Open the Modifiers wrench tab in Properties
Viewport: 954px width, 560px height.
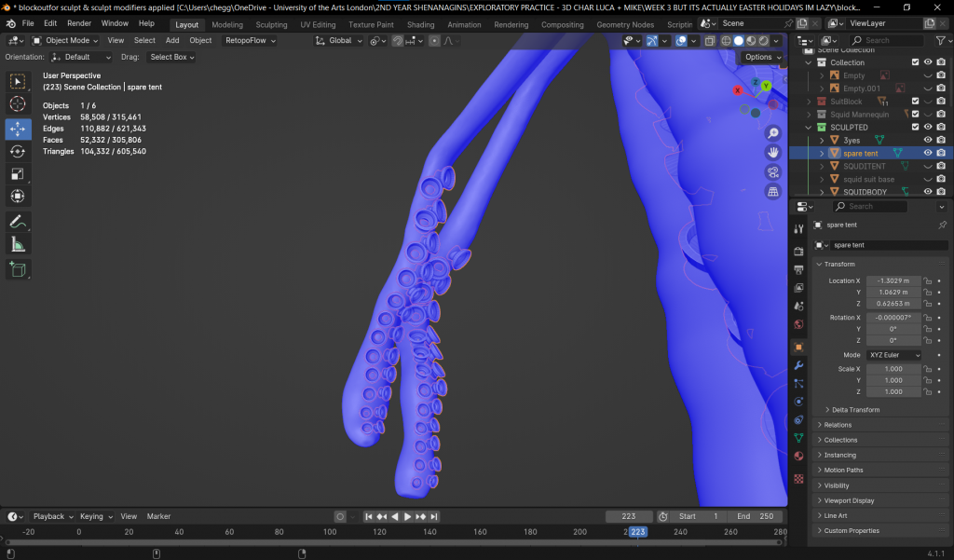coord(798,365)
